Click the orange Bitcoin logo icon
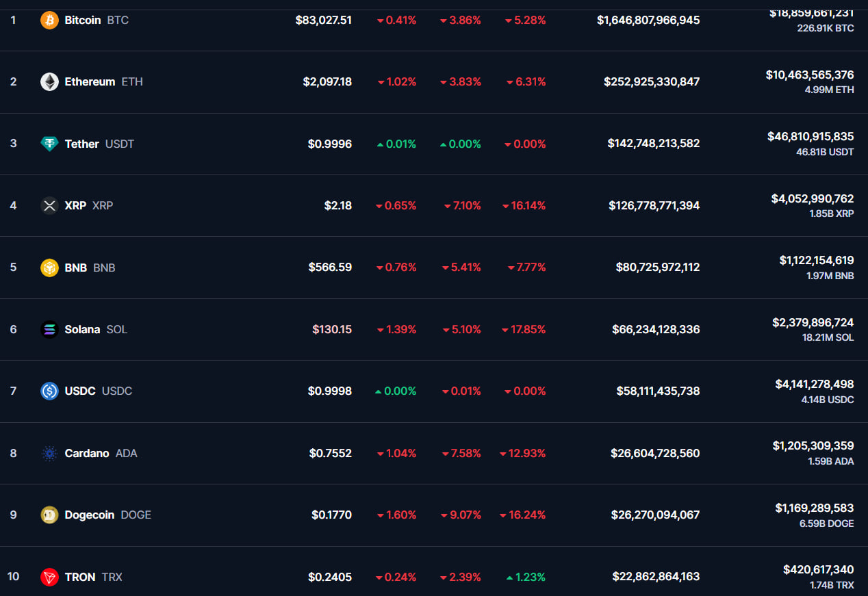This screenshot has height=596, width=868. point(49,21)
